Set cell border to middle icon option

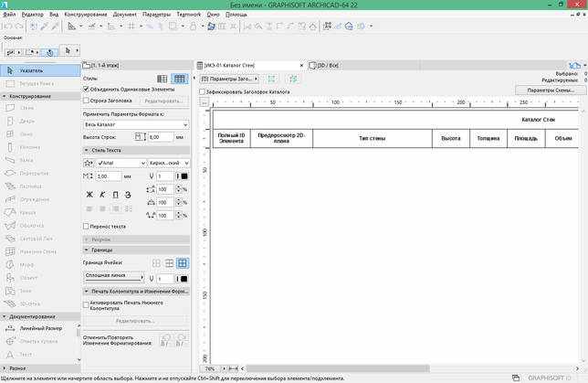[x=169, y=263]
